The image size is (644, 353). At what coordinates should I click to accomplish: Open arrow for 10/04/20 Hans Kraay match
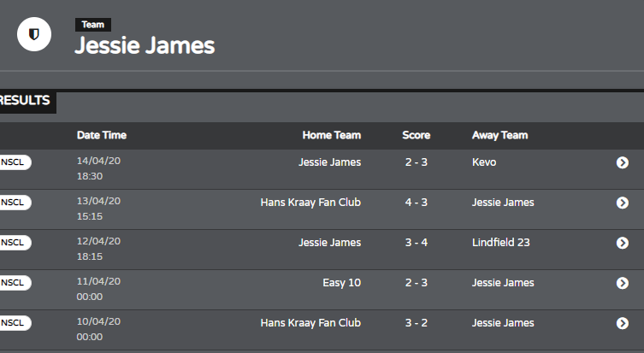tap(623, 323)
